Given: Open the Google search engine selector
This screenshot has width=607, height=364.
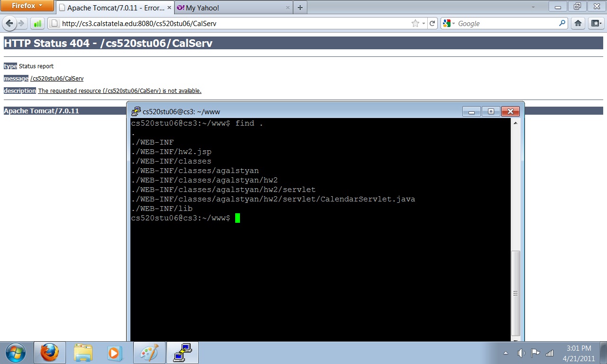Looking at the screenshot, I should [x=449, y=23].
